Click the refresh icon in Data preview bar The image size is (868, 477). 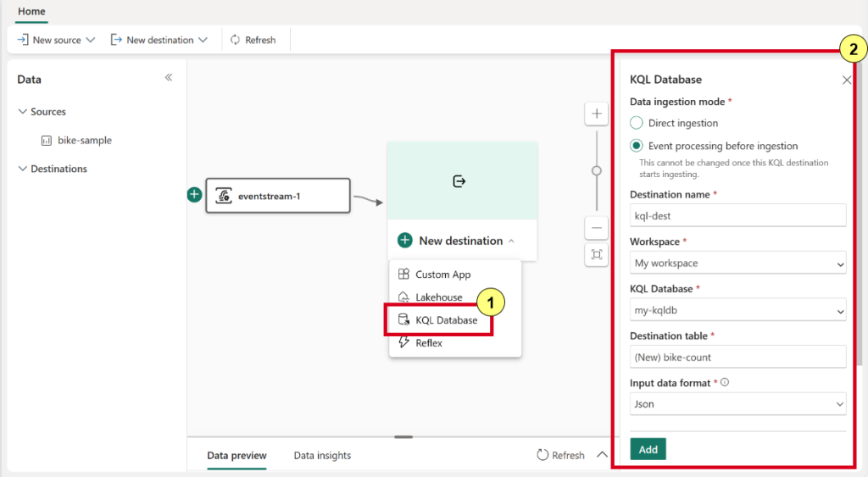click(542, 455)
